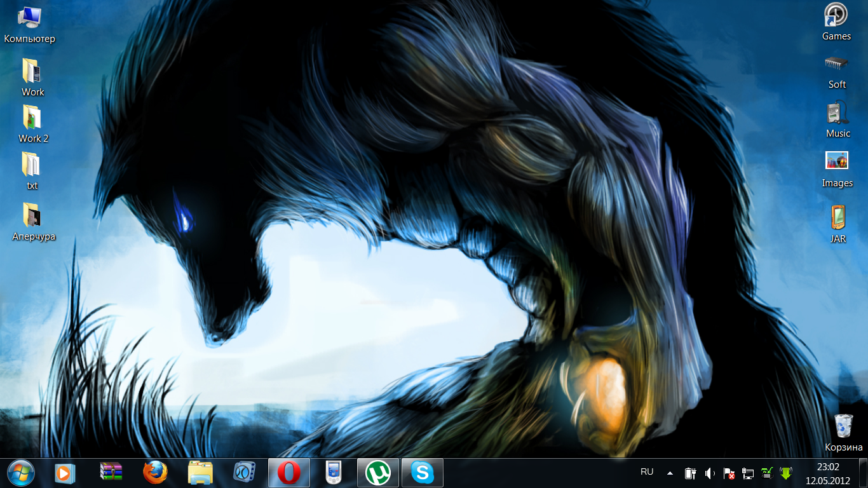The width and height of the screenshot is (868, 488).
Task: Switch to Skype on the taskbar
Action: 423,473
